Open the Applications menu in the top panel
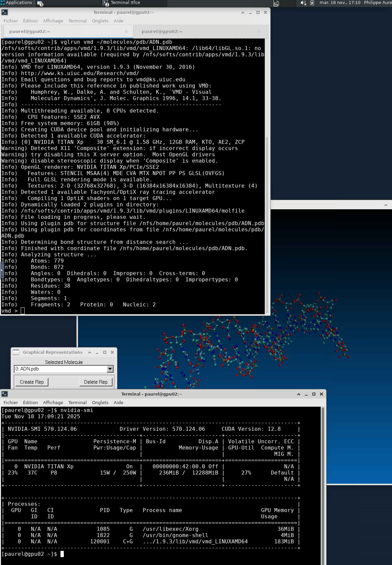This screenshot has width=392, height=565. click(16, 3)
